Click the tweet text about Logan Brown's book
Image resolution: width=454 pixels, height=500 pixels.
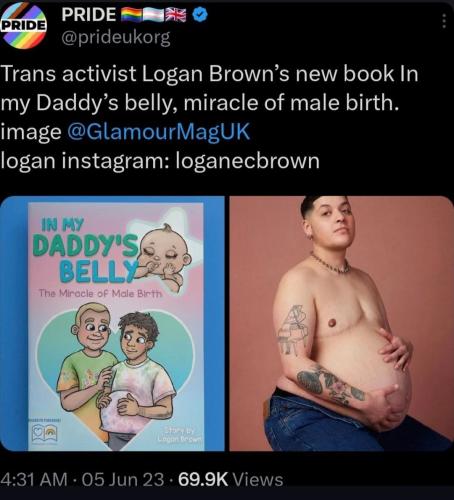(209, 88)
